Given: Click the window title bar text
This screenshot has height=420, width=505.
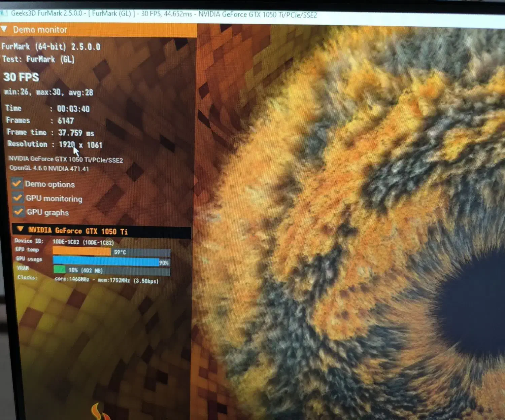Looking at the screenshot, I should 164,14.
